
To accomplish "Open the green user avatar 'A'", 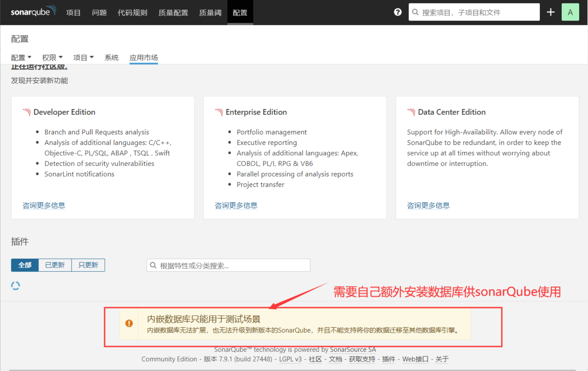I will (570, 12).
